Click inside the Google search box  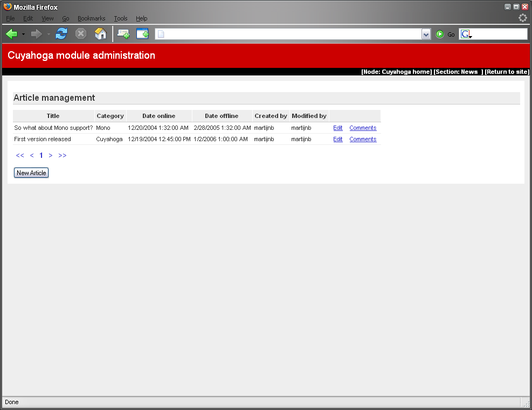(500, 34)
